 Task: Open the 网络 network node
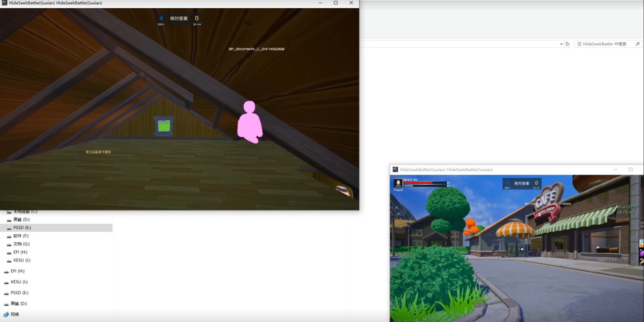(15, 314)
